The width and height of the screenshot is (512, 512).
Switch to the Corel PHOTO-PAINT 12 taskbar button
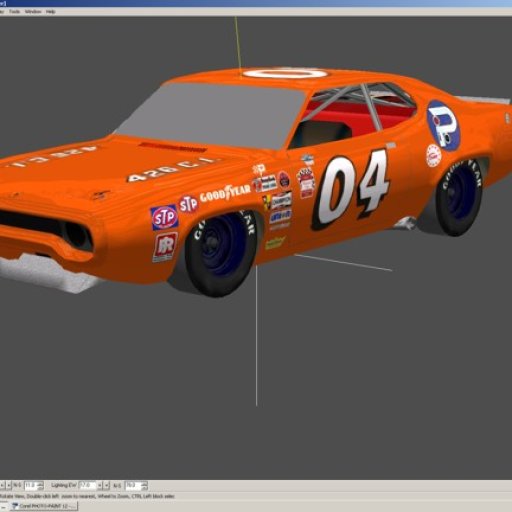pos(44,506)
